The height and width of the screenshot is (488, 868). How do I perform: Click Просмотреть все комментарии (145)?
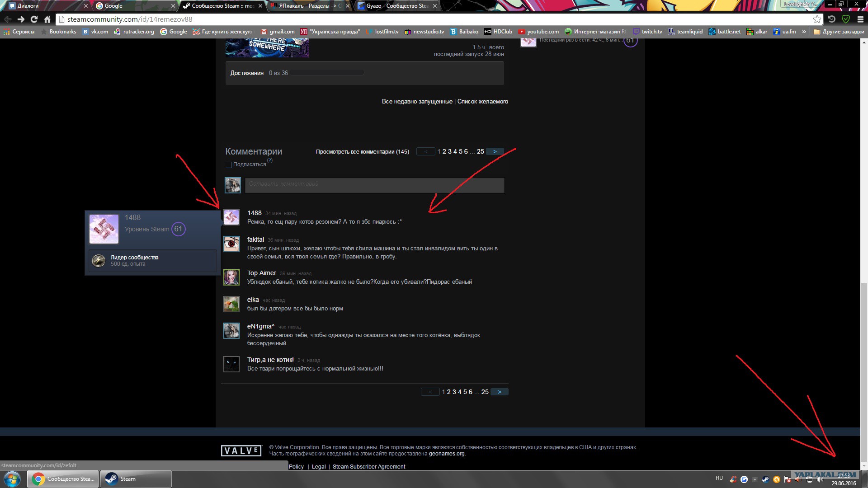tap(362, 152)
